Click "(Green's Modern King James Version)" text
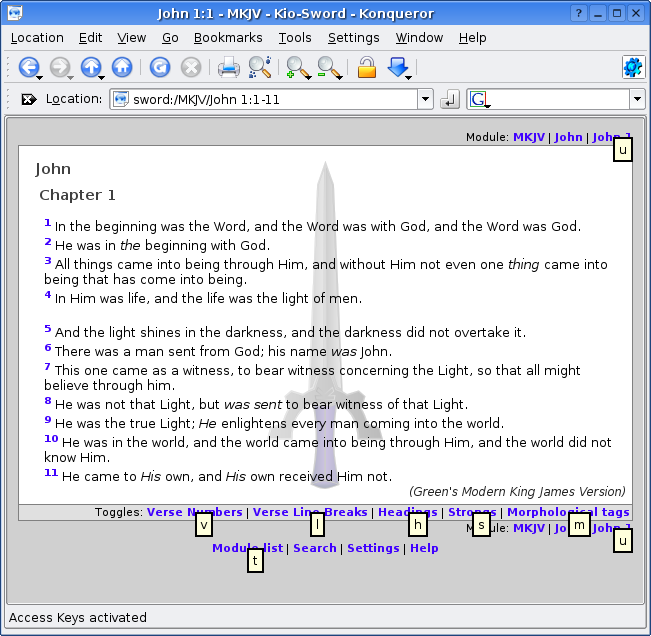The image size is (651, 636). 517,492
